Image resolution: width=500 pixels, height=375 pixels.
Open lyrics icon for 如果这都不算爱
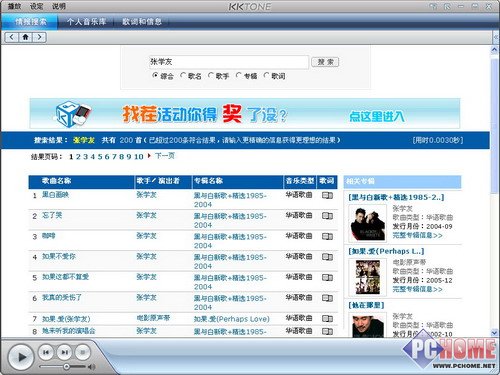327,278
